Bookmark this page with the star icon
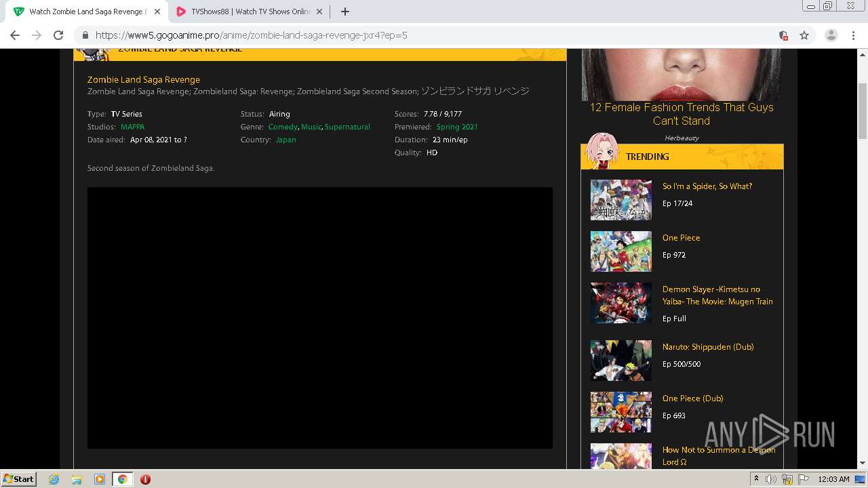Image resolution: width=868 pixels, height=488 pixels. [x=804, y=35]
